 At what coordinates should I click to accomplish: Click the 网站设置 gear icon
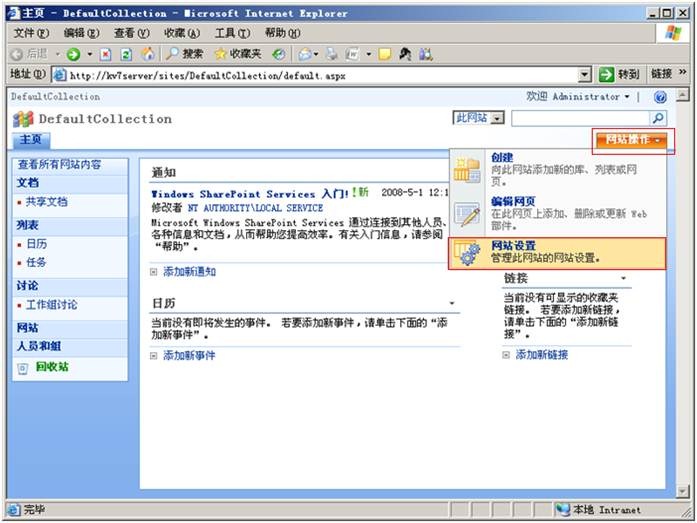(467, 253)
